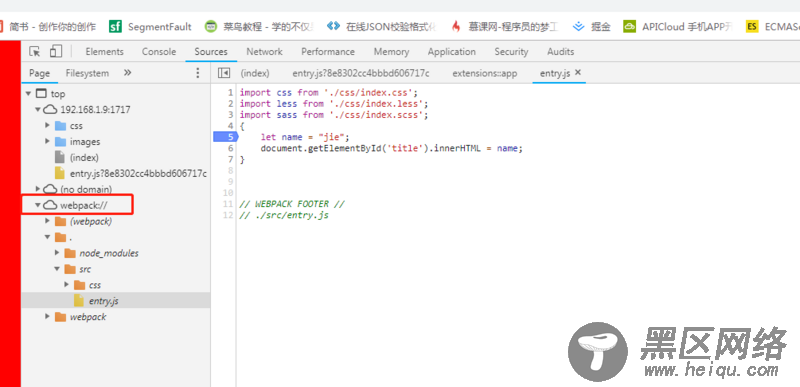The height and width of the screenshot is (387, 800).
Task: Click the SegmentFault sf favicon
Action: pos(116,27)
